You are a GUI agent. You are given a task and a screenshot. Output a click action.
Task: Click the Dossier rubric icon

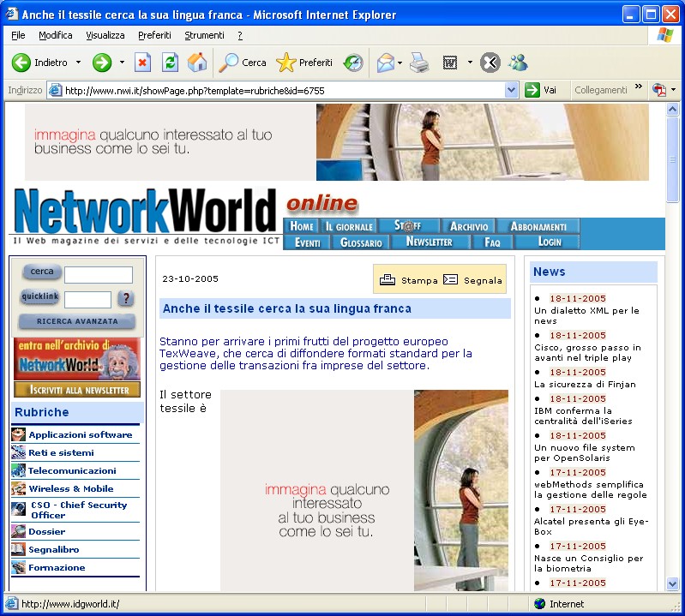(18, 531)
